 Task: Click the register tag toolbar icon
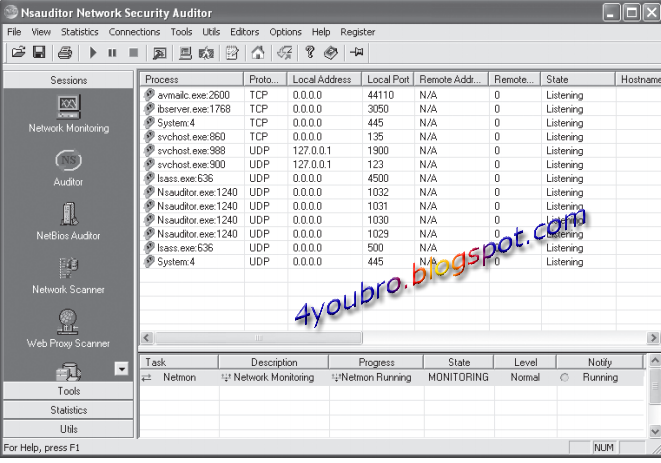click(x=331, y=53)
